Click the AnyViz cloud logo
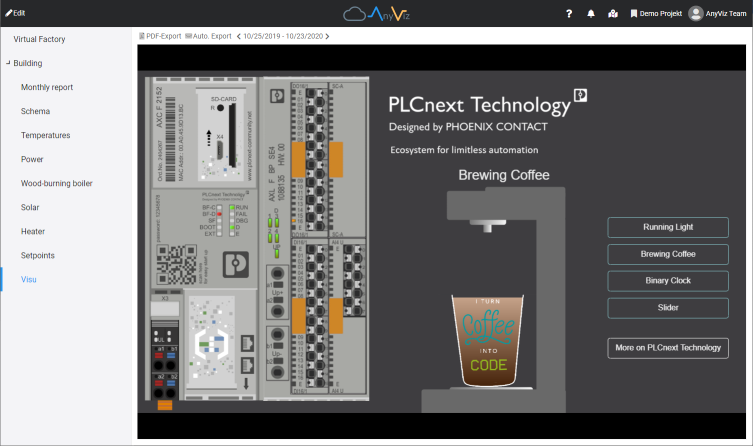 [376, 13]
